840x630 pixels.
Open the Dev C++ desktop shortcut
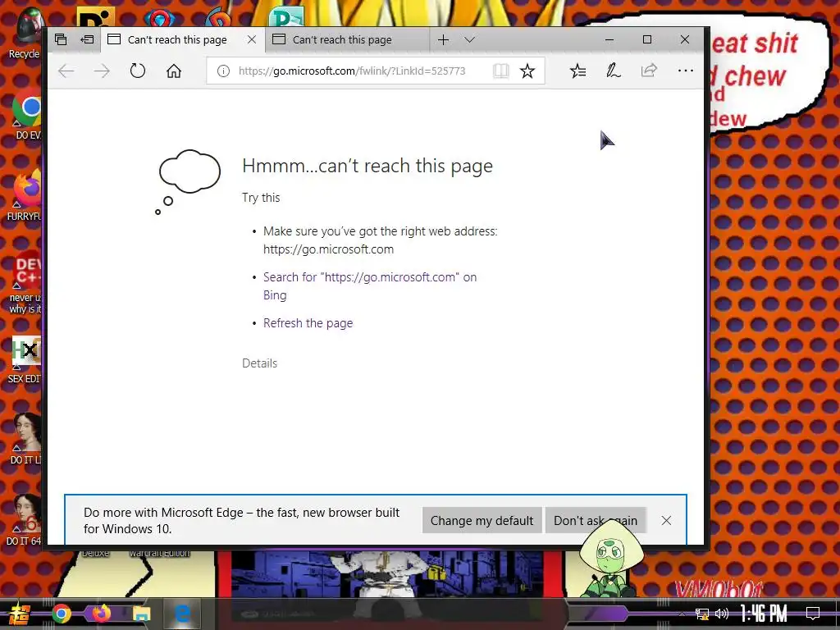pos(25,282)
